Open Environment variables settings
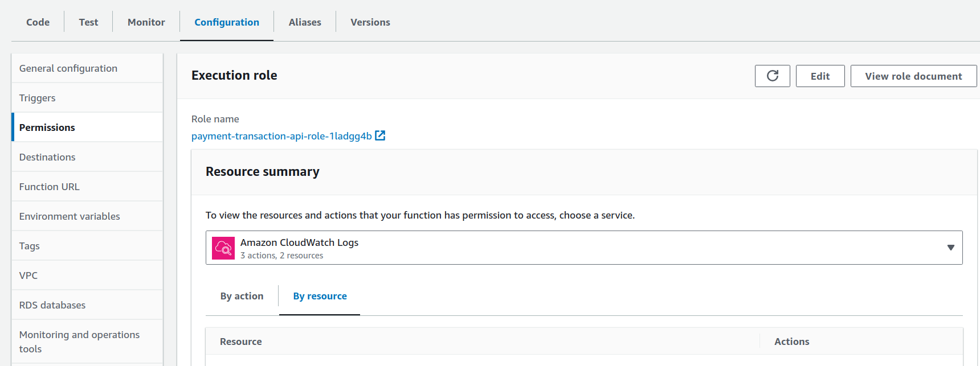This screenshot has width=980, height=366. coord(70,216)
